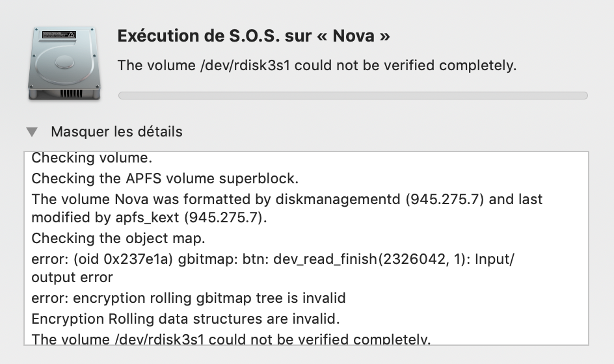Select the "encryption rolling gbitmap tree is invalid" error
This screenshot has height=364, width=614.
pos(189,298)
